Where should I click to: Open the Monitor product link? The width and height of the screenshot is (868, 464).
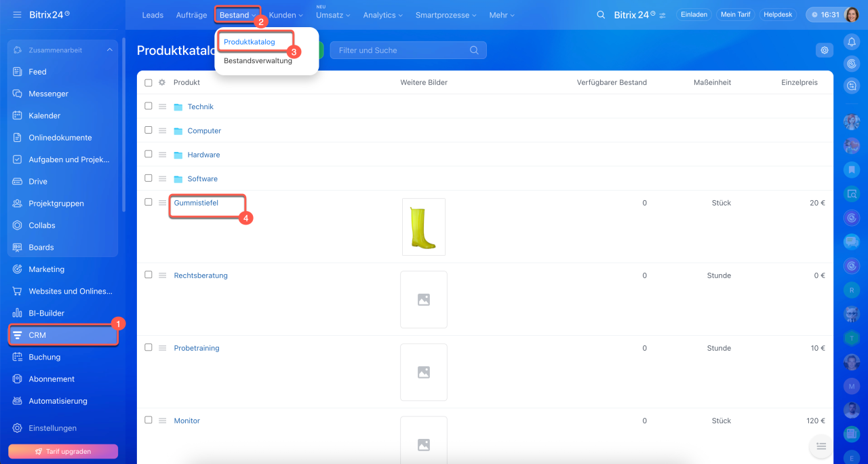point(187,421)
